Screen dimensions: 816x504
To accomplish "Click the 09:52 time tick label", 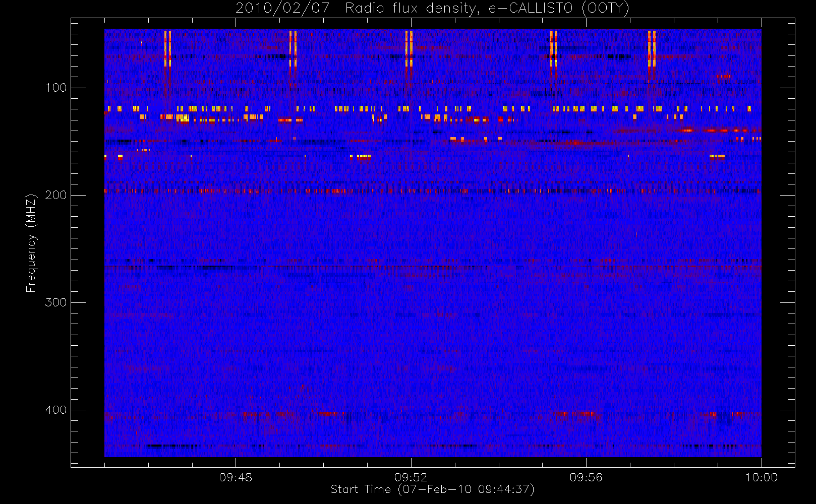I will [411, 477].
